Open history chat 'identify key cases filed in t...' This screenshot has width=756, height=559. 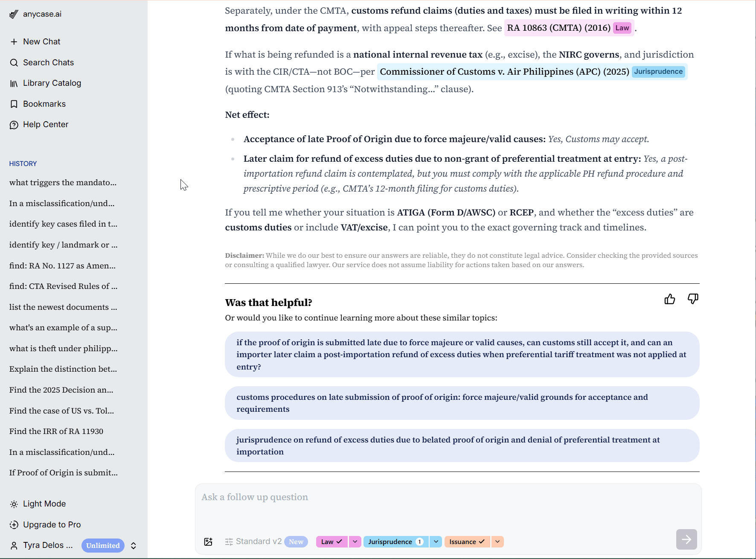(x=63, y=224)
